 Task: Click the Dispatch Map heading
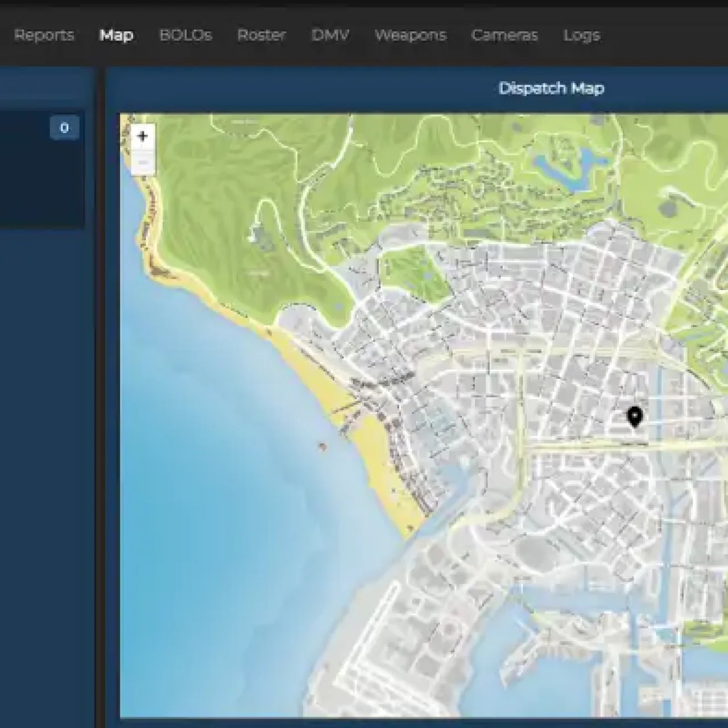pyautogui.click(x=551, y=88)
